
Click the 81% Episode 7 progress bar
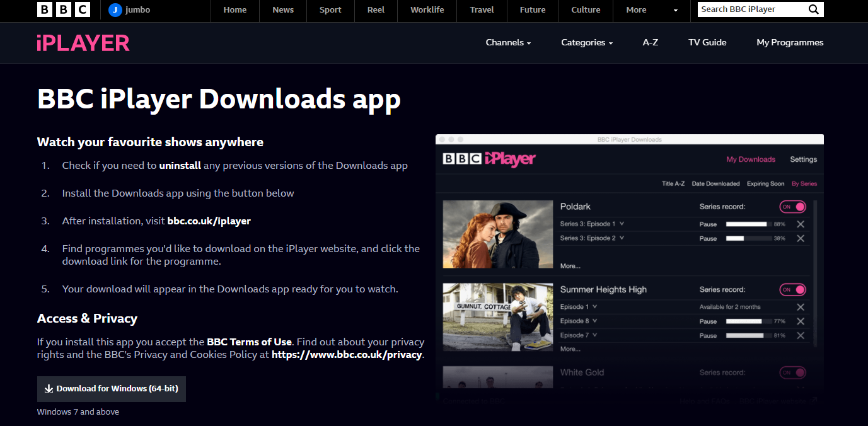click(749, 336)
